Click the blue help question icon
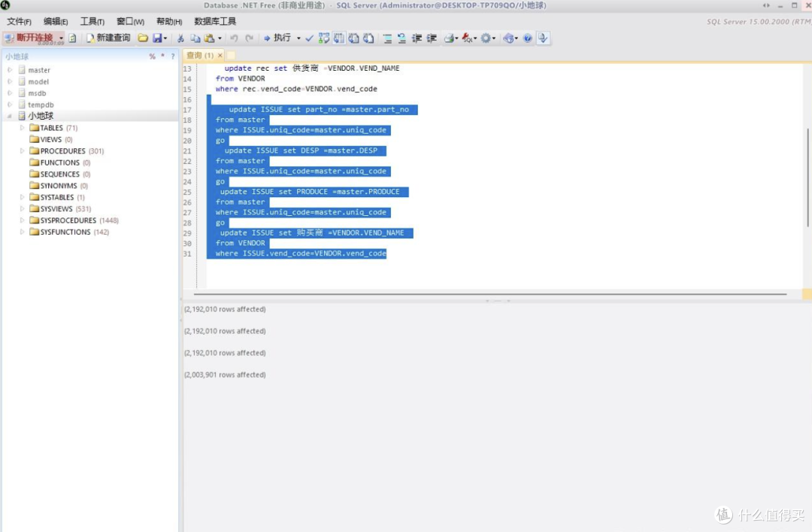 [x=527, y=38]
